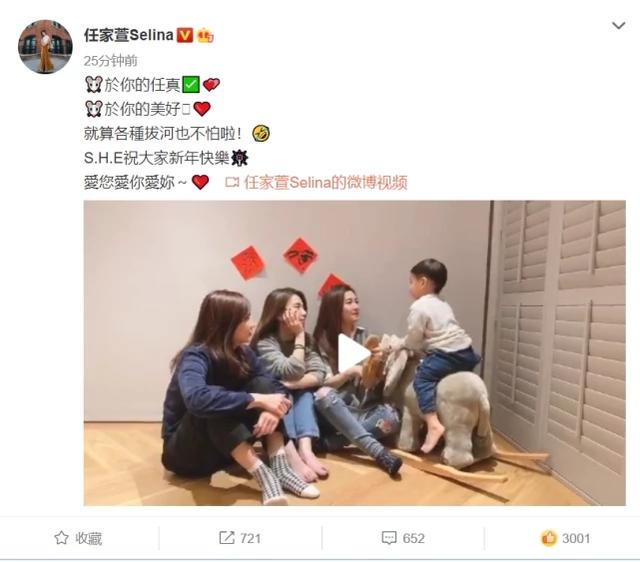640x562 pixels.
Task: Open the 任家萱Selina username link
Action: click(x=129, y=35)
